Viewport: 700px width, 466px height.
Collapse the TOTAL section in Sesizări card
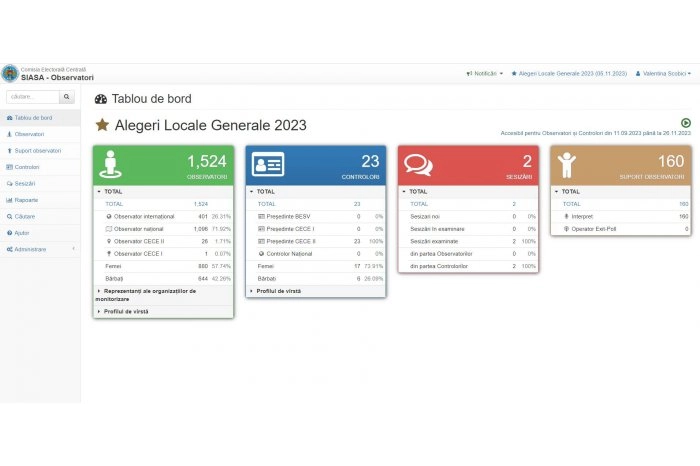tap(418, 191)
